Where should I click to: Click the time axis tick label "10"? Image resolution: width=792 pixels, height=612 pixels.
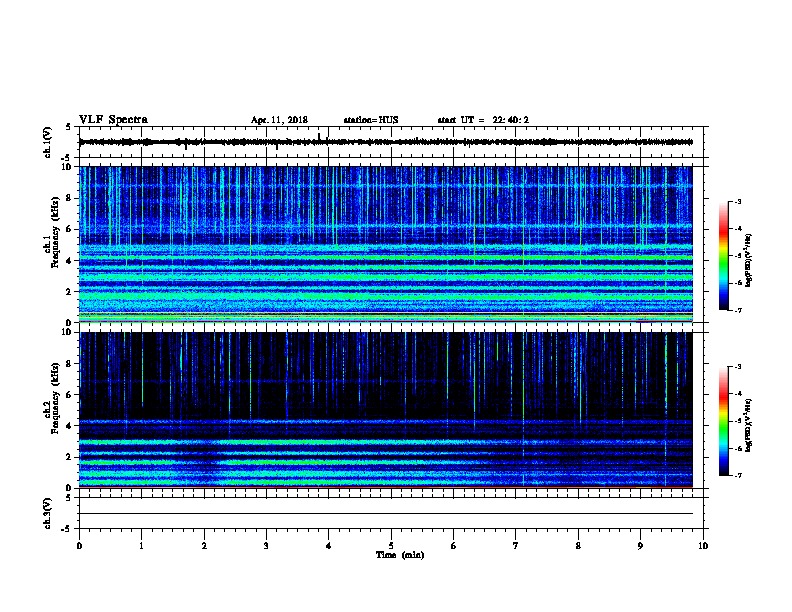pyautogui.click(x=703, y=546)
